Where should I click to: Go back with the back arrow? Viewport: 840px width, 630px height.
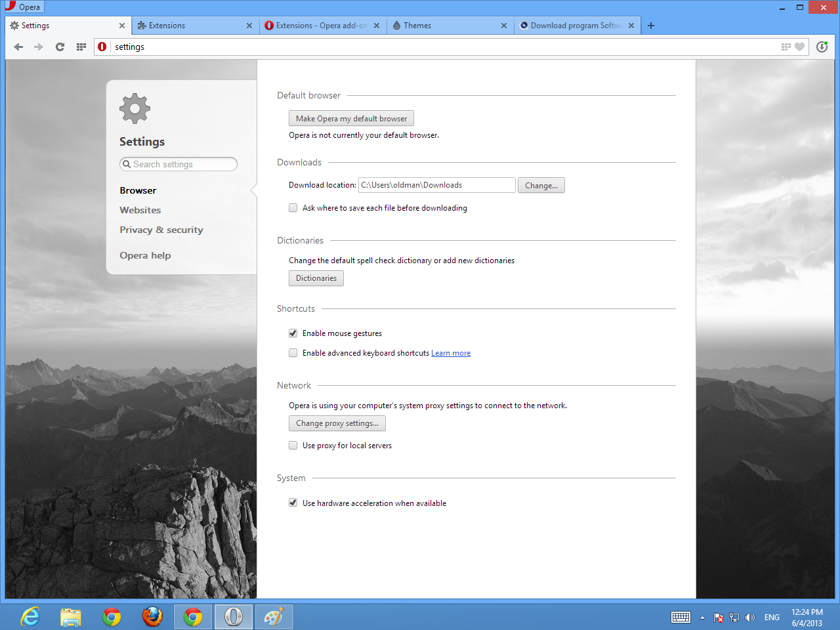coord(18,47)
